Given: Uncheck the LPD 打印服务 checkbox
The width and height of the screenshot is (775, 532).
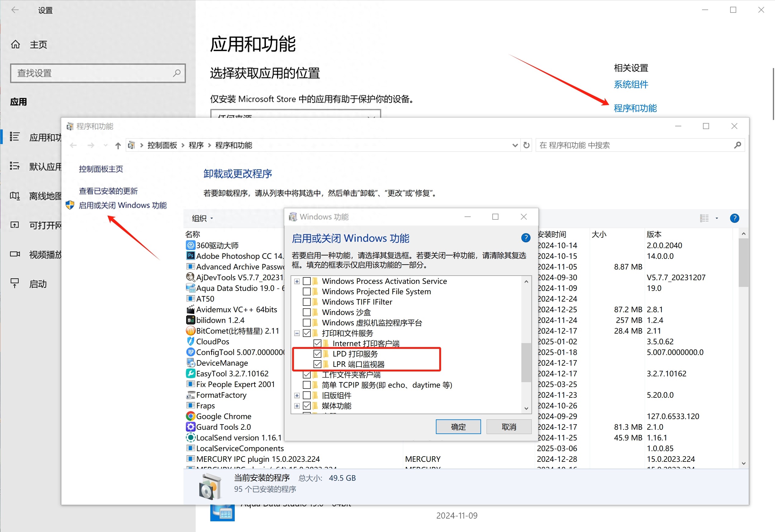Looking at the screenshot, I should tap(317, 353).
